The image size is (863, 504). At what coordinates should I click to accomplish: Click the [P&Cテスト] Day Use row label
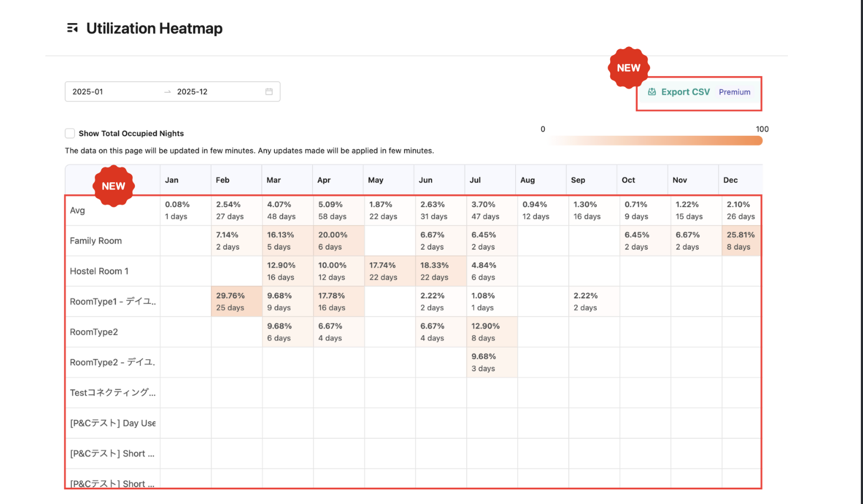point(113,423)
